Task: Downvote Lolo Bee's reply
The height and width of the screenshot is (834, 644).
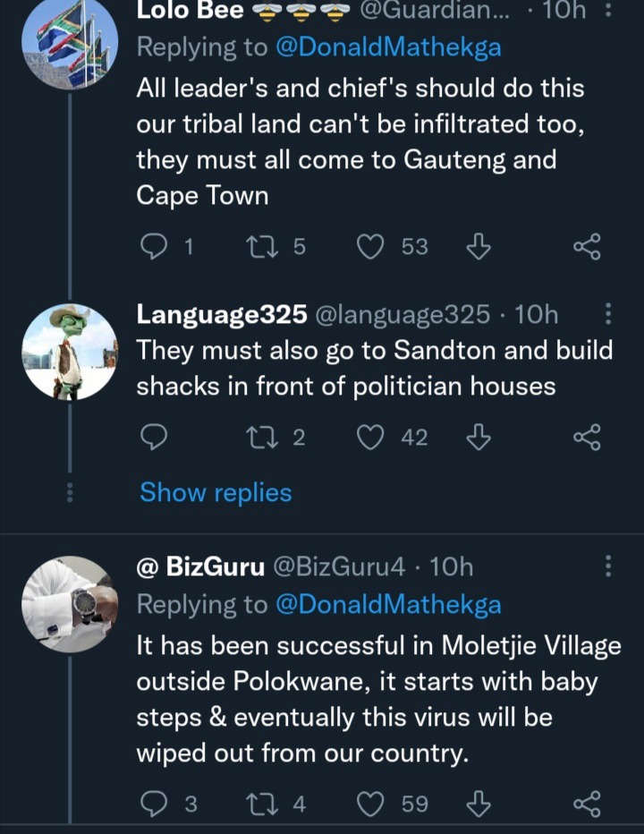Action: 479,246
